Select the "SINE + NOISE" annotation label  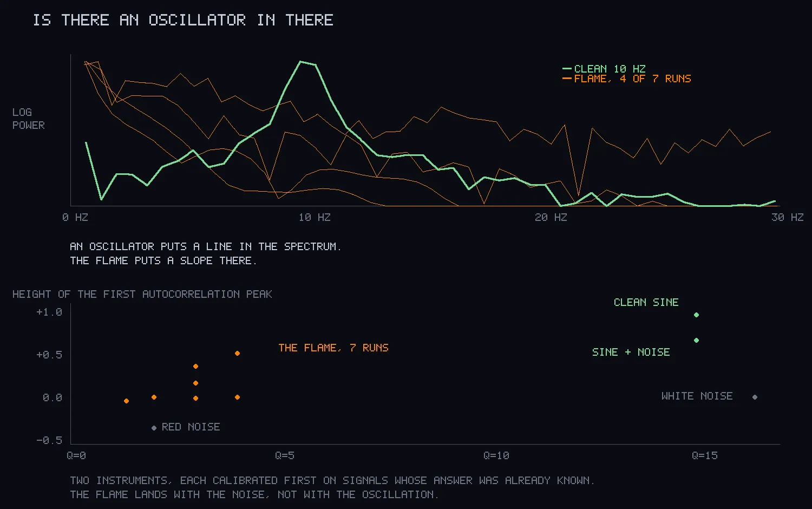pos(631,352)
